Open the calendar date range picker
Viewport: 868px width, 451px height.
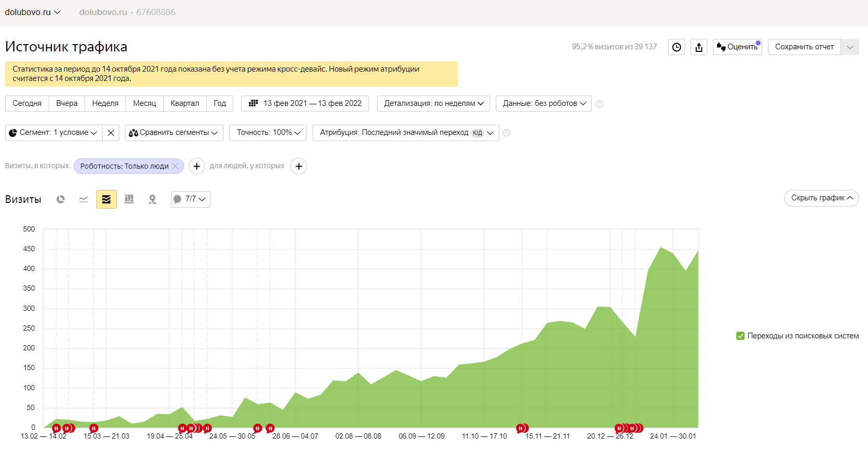[x=305, y=103]
